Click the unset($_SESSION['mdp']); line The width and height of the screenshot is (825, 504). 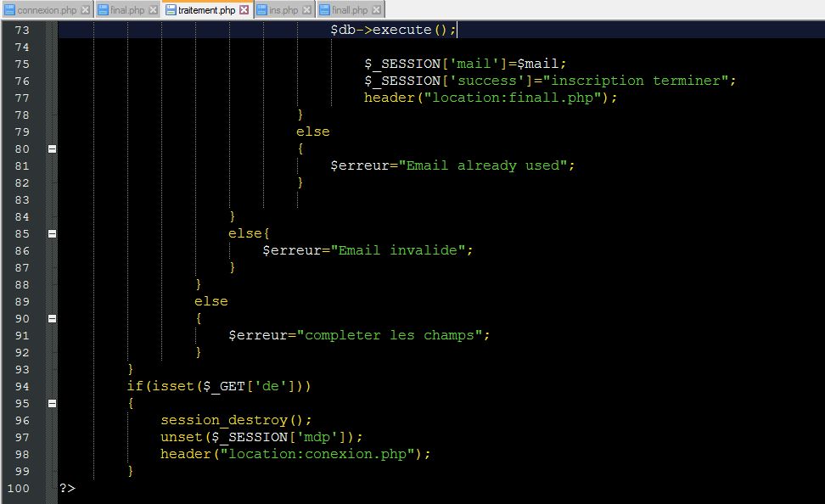click(x=261, y=437)
